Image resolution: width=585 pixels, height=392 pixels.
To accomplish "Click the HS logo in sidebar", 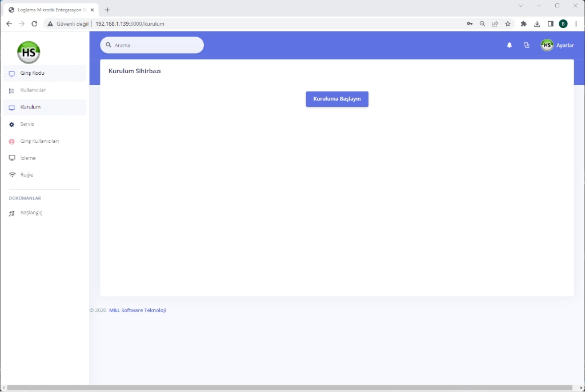I will [29, 52].
